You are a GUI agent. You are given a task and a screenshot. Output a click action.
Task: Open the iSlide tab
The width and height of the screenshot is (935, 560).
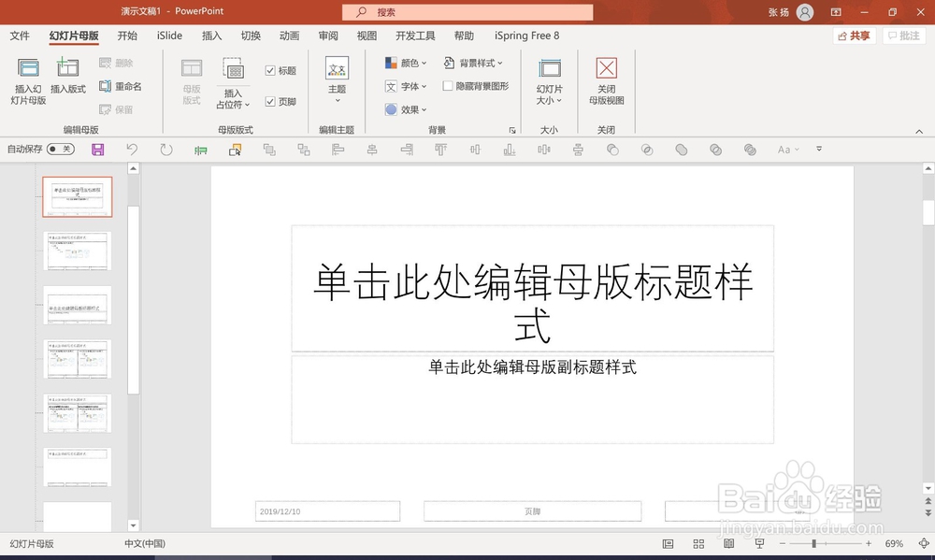pyautogui.click(x=169, y=36)
